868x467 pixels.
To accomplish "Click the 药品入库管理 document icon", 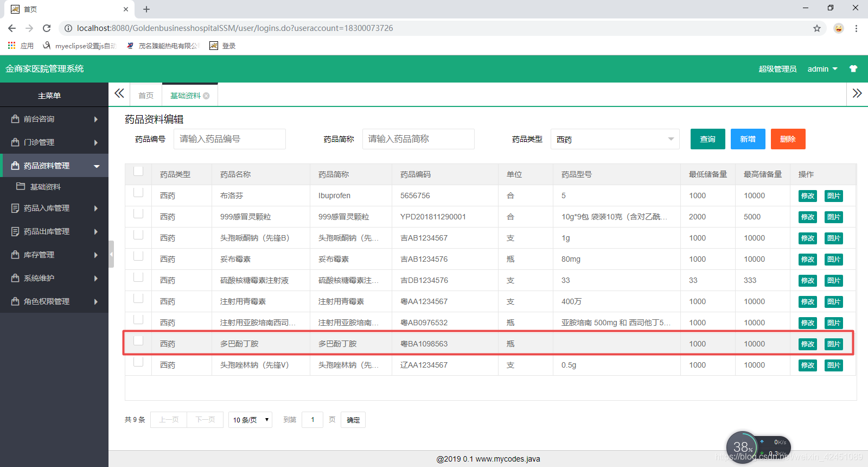I will [x=15, y=208].
